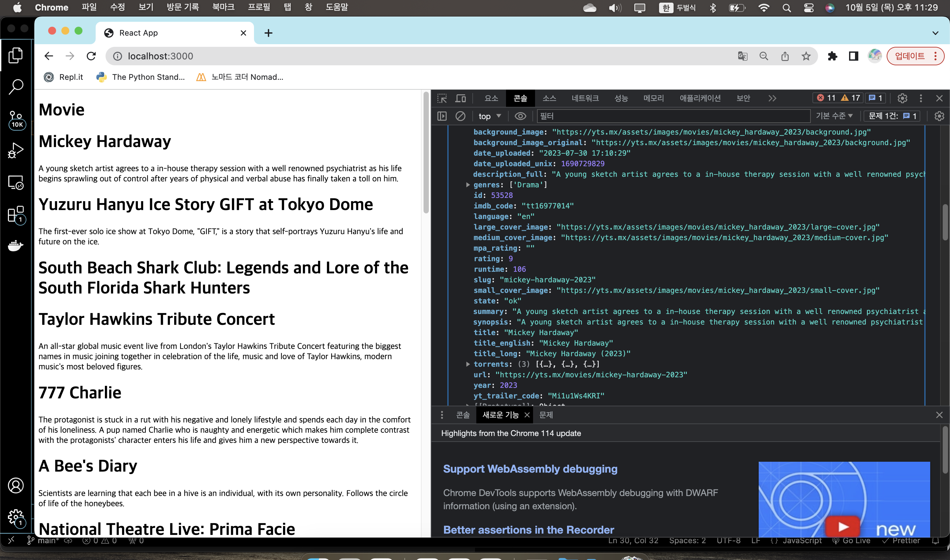Click the Support WebAssembly debugging link
The width and height of the screenshot is (950, 560).
pos(530,469)
